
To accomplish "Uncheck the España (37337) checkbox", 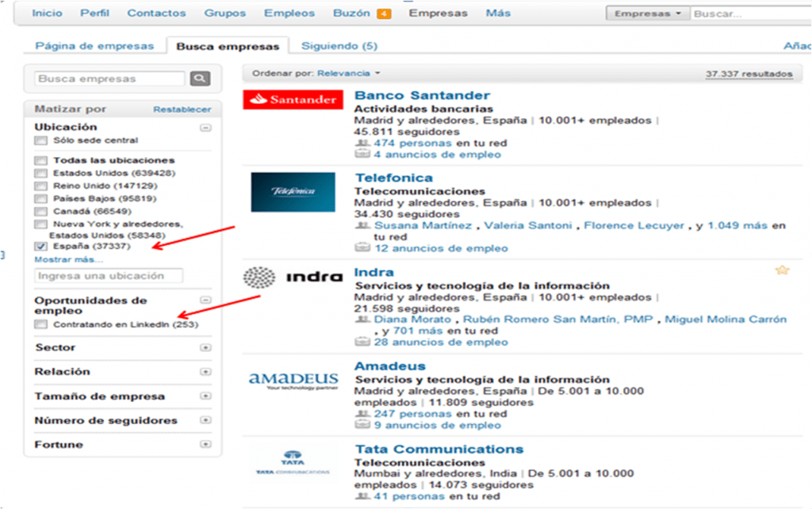I will point(41,247).
